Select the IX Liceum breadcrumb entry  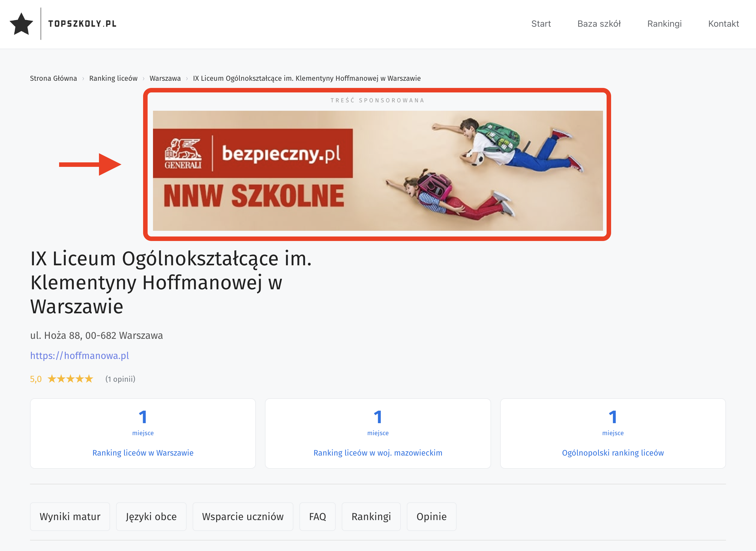tap(307, 78)
